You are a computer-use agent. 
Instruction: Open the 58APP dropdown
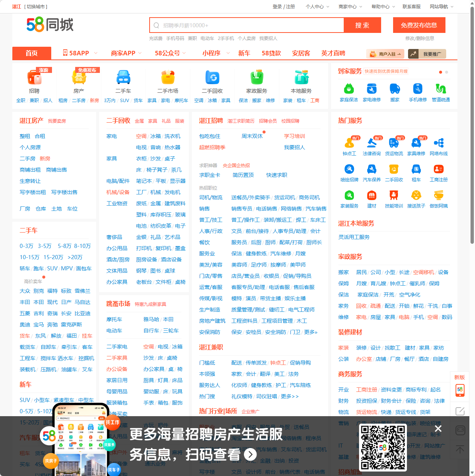click(x=78, y=53)
